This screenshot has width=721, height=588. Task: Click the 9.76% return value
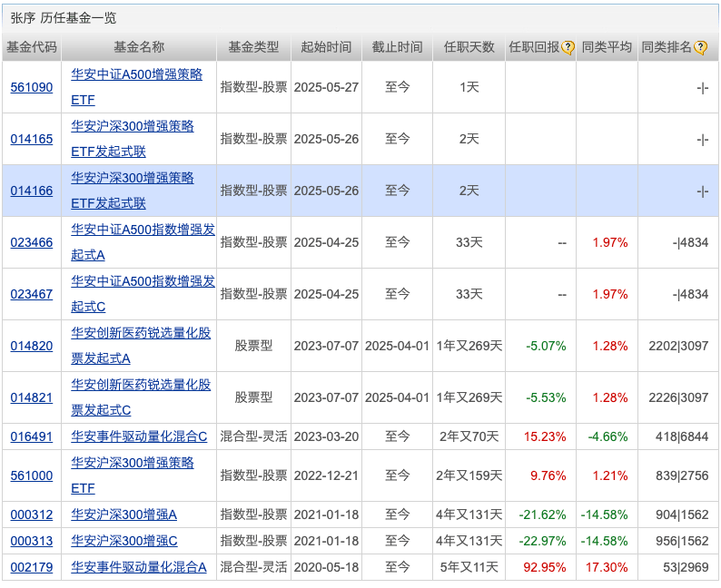548,475
